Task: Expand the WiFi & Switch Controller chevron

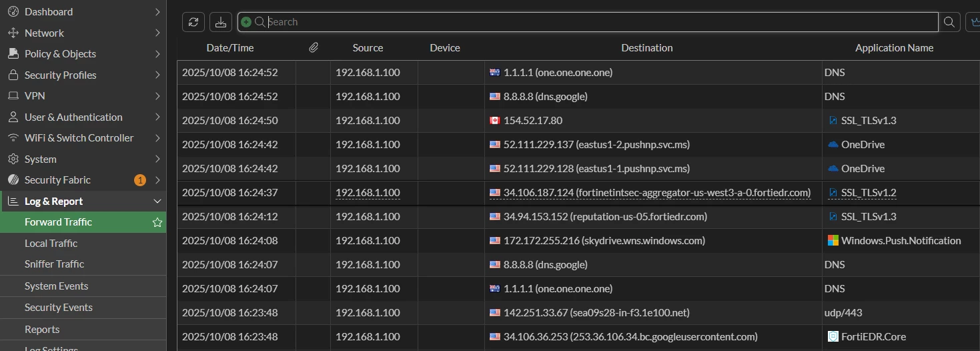Action: coord(157,137)
